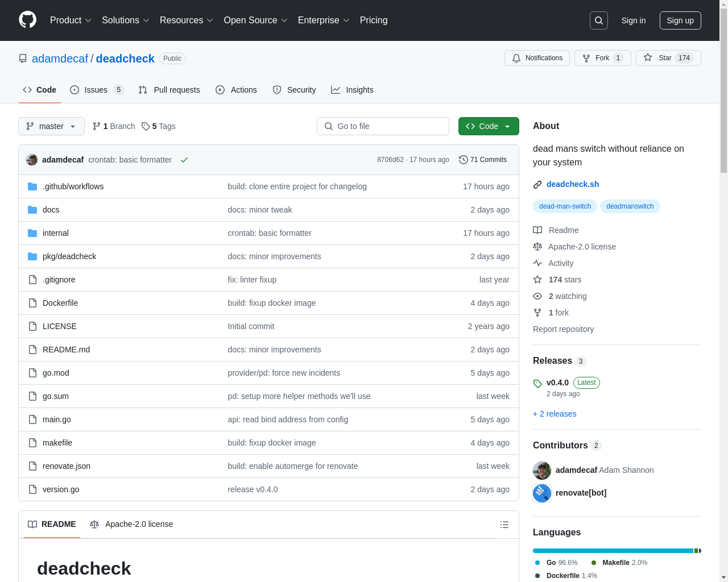Open the Apache-2.0 license sidebar link
The height and width of the screenshot is (582, 728).
click(574, 247)
